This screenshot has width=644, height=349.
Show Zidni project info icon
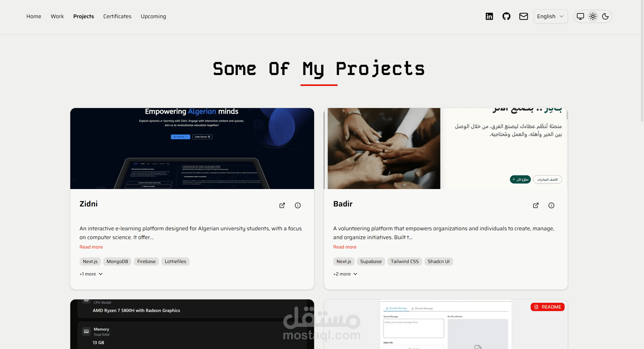coord(298,205)
